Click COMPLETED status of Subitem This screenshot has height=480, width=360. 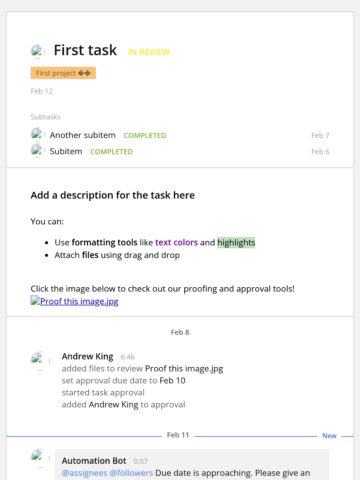(111, 152)
